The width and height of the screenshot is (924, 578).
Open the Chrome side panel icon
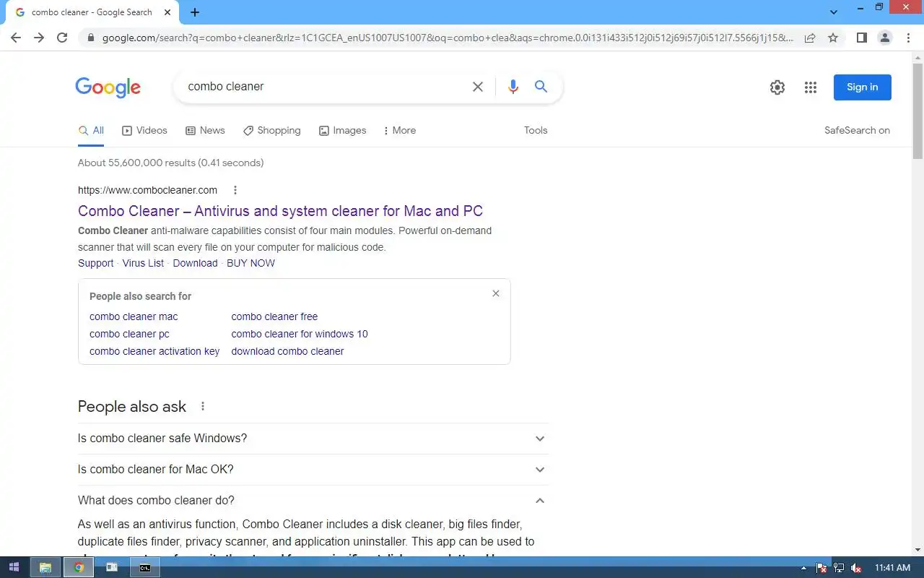pos(861,38)
